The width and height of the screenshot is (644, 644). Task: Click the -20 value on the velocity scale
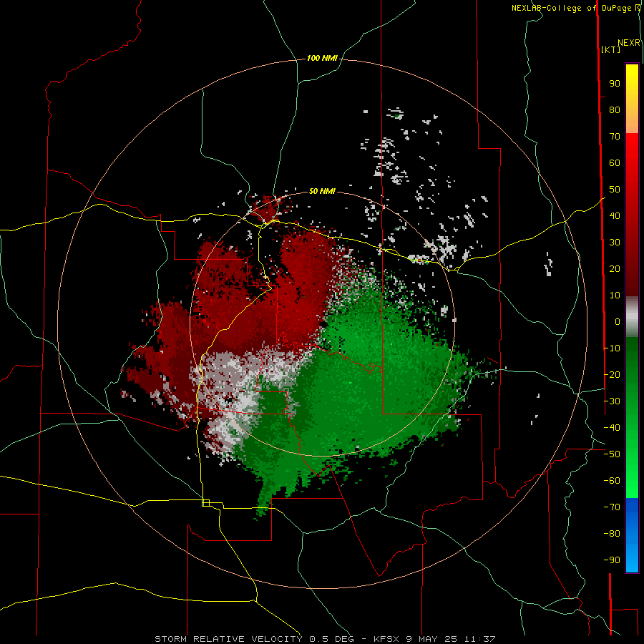[612, 375]
